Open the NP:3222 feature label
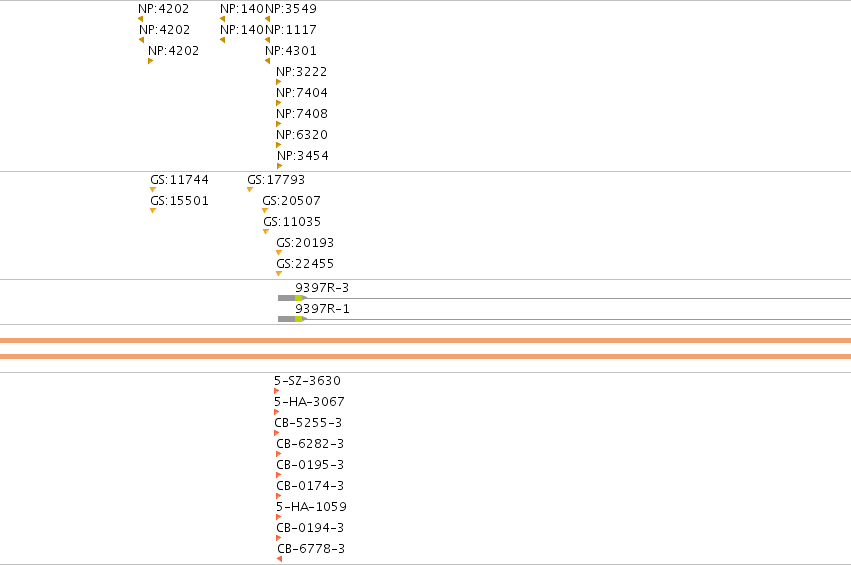851x565 pixels. (x=302, y=72)
